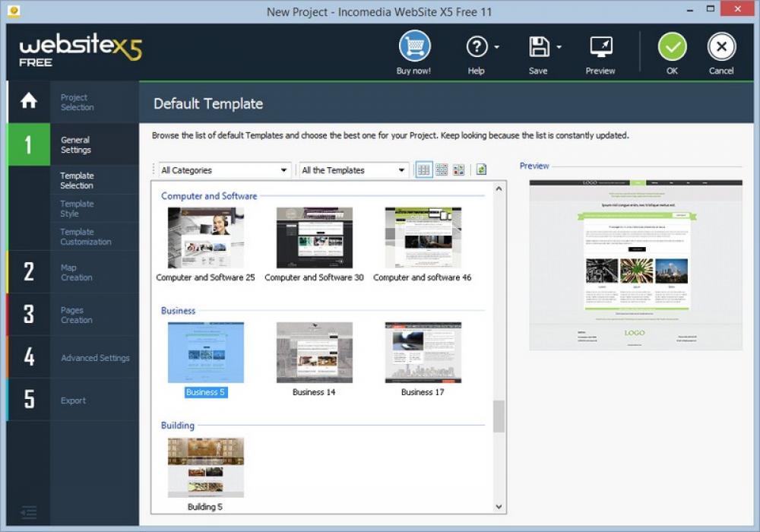
Task: Collapse the sidebar with the arrow icon
Action: point(29,511)
